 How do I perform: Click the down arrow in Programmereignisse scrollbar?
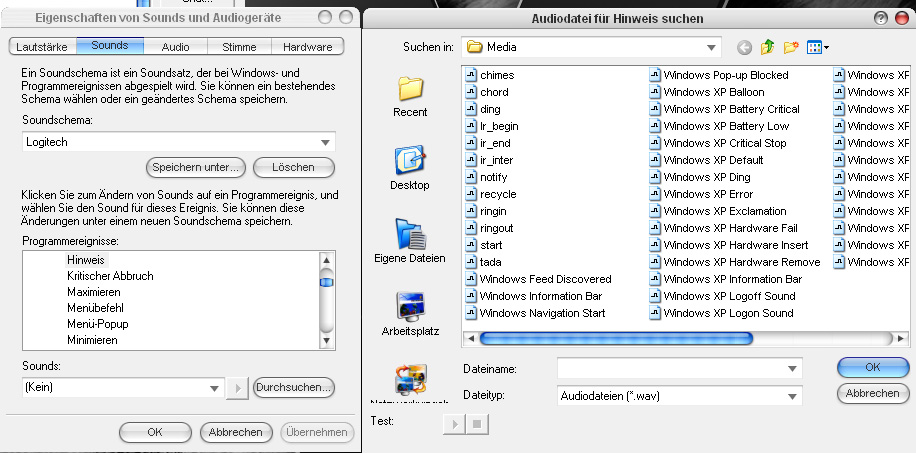point(327,341)
